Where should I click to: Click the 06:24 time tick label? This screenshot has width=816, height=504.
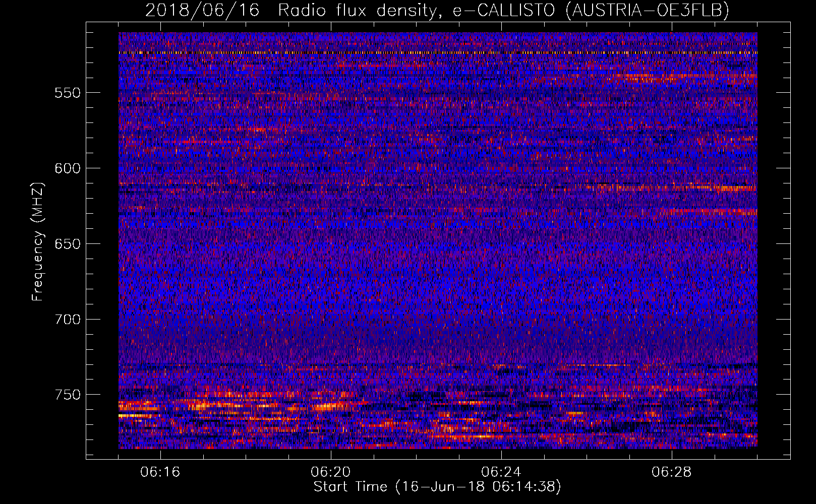501,472
